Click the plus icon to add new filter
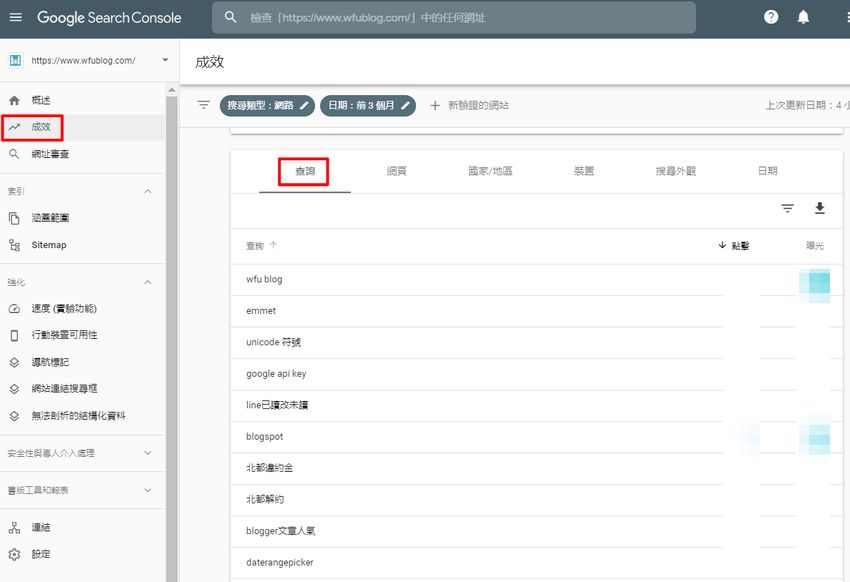The image size is (850, 582). point(435,105)
